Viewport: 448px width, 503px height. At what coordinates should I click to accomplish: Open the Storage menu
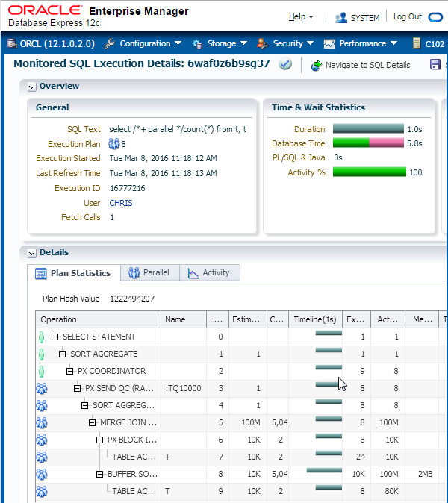(x=227, y=43)
